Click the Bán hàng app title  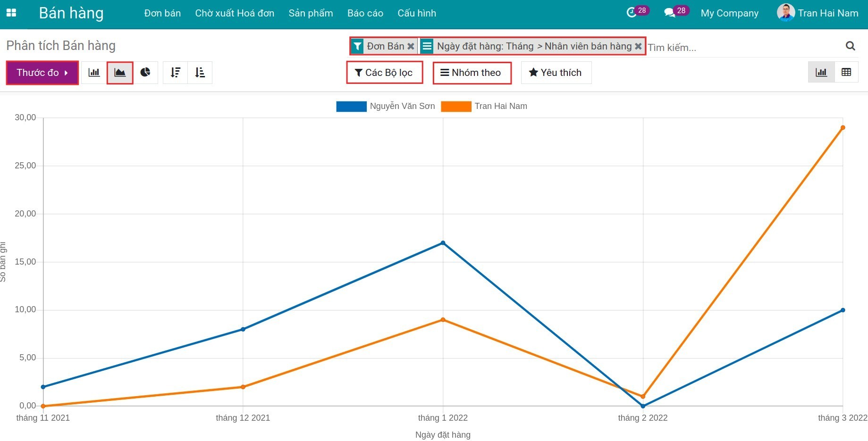(x=71, y=13)
